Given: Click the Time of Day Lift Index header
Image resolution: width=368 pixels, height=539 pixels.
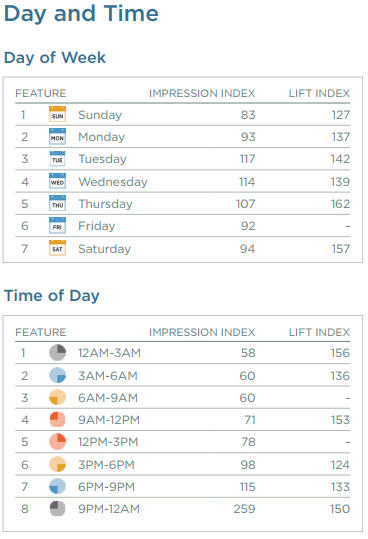Looking at the screenshot, I should [x=319, y=332].
